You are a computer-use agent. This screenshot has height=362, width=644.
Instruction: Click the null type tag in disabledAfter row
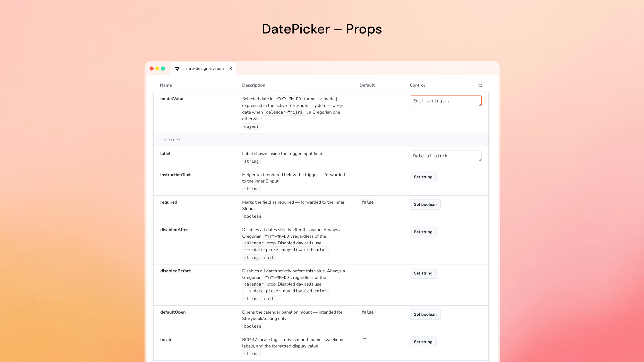[x=269, y=257]
